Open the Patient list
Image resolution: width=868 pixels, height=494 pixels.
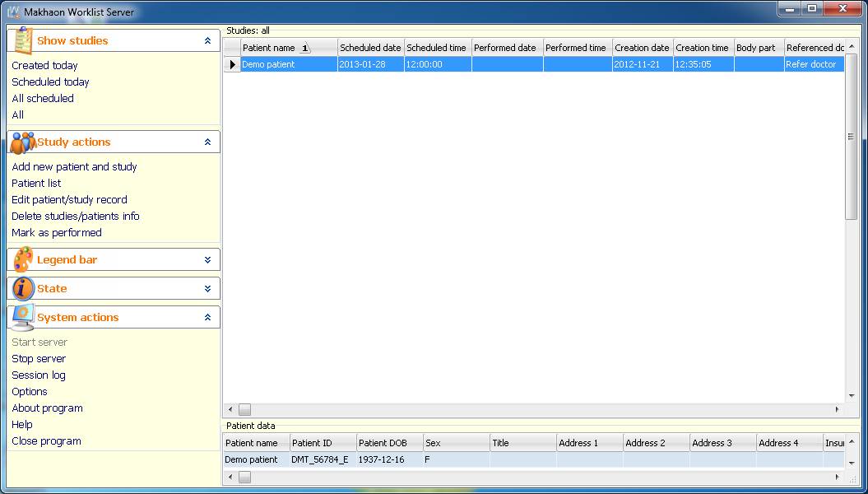pos(36,184)
